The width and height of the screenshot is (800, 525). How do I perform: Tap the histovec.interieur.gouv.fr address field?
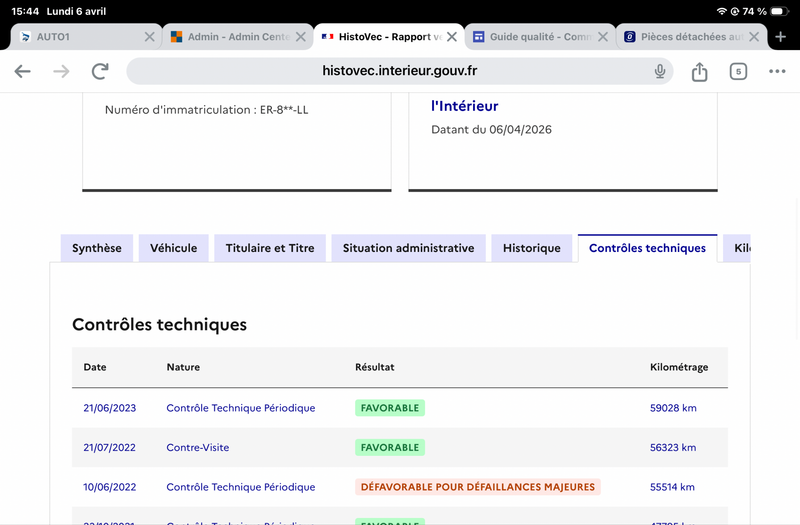[400, 71]
